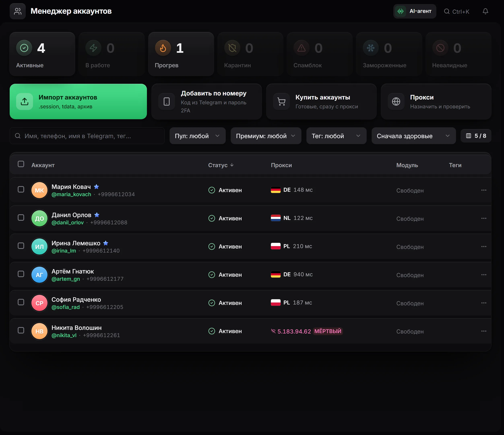Click Импорт аккаунтов button
Image resolution: width=504 pixels, height=435 pixels.
click(78, 101)
